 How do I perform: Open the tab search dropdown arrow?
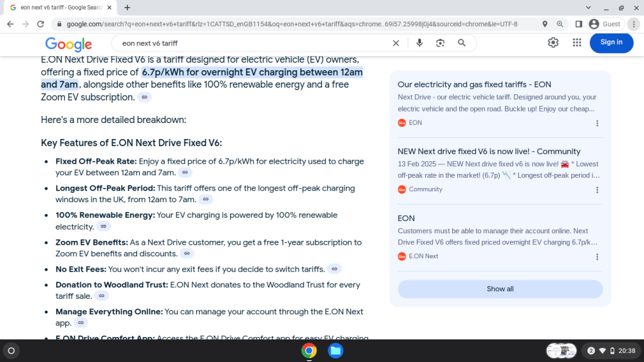(588, 7)
